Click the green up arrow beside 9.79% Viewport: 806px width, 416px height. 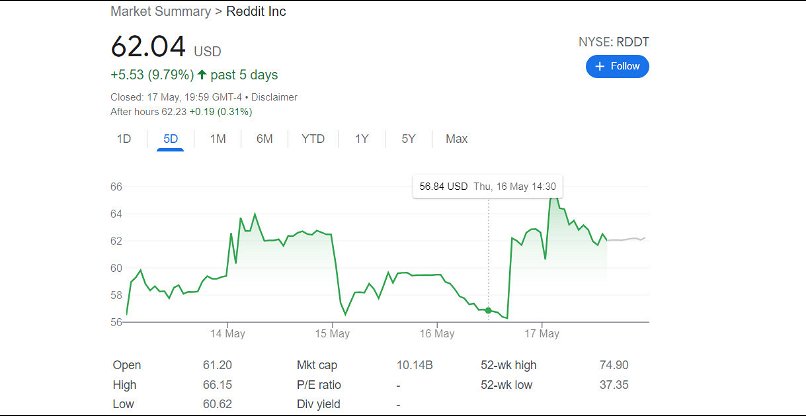coord(202,75)
